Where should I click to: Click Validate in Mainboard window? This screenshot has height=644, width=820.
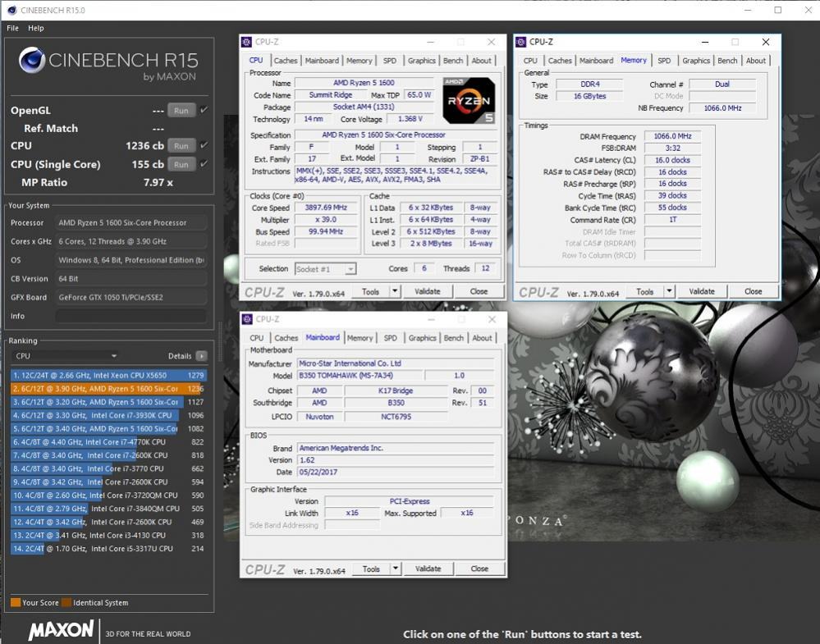428,569
